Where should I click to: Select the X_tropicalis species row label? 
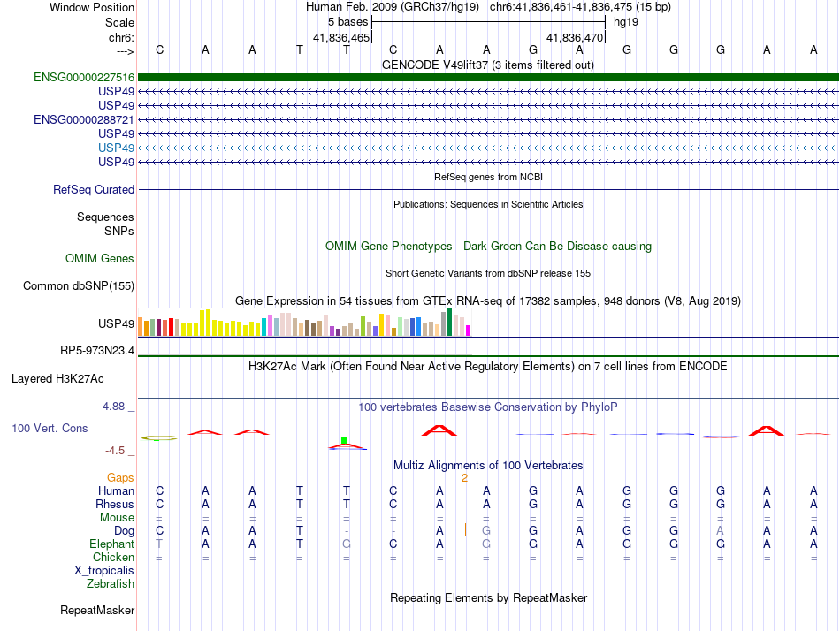coord(104,571)
